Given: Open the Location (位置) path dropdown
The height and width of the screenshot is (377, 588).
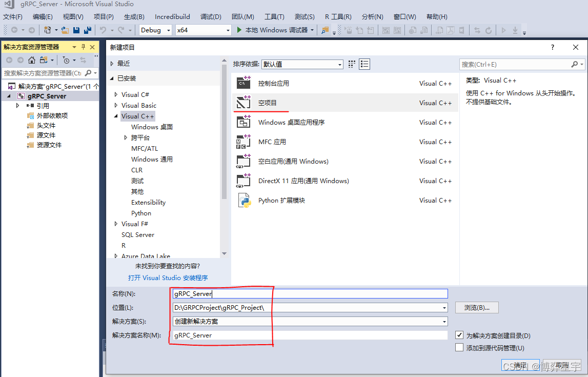Looking at the screenshot, I should [x=444, y=308].
